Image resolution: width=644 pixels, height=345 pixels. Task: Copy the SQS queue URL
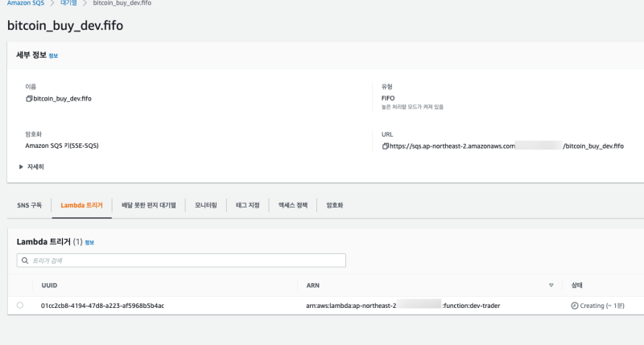tap(386, 146)
